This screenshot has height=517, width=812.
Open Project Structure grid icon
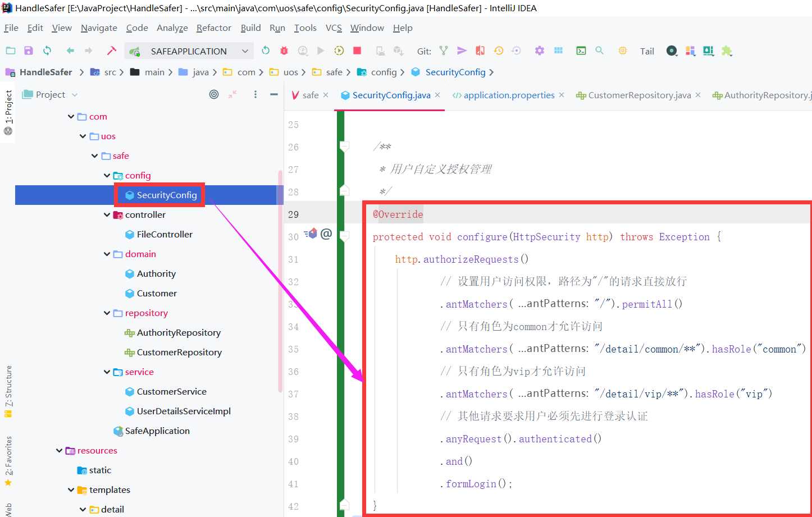(558, 51)
